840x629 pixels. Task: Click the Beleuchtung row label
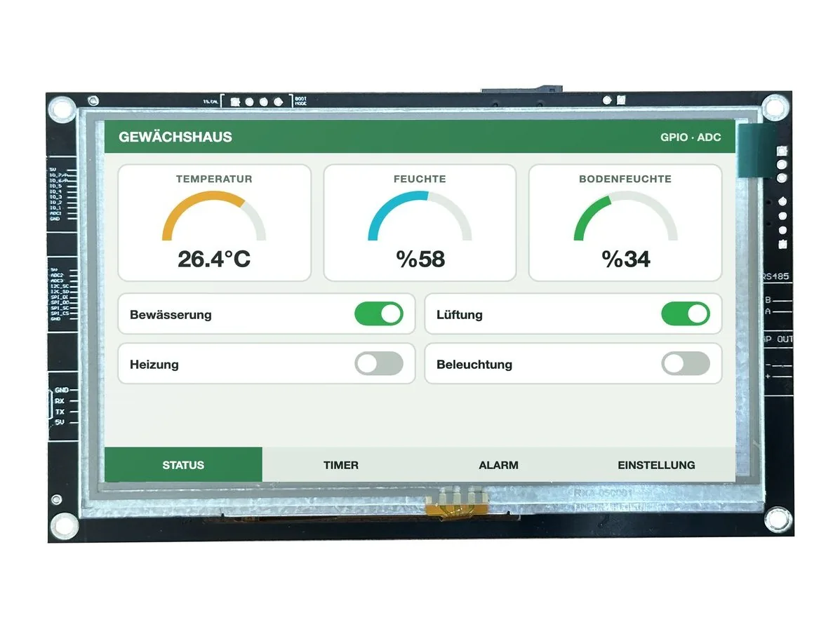474,365
